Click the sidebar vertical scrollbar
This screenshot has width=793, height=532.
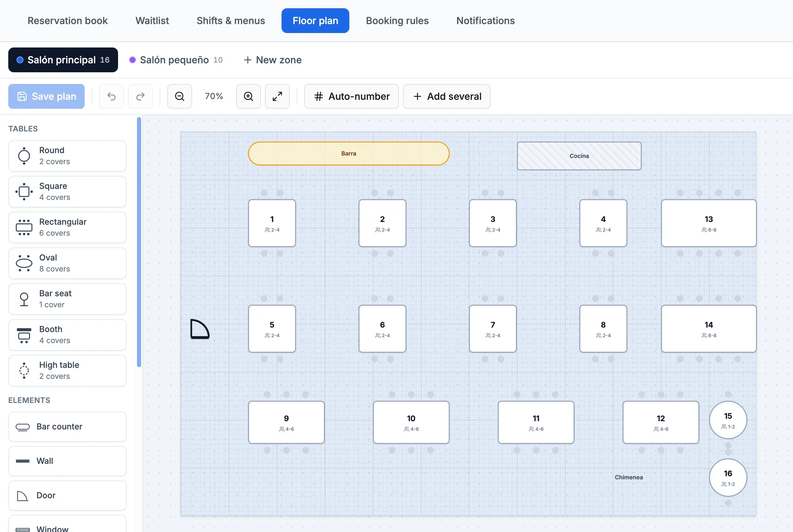(x=139, y=242)
